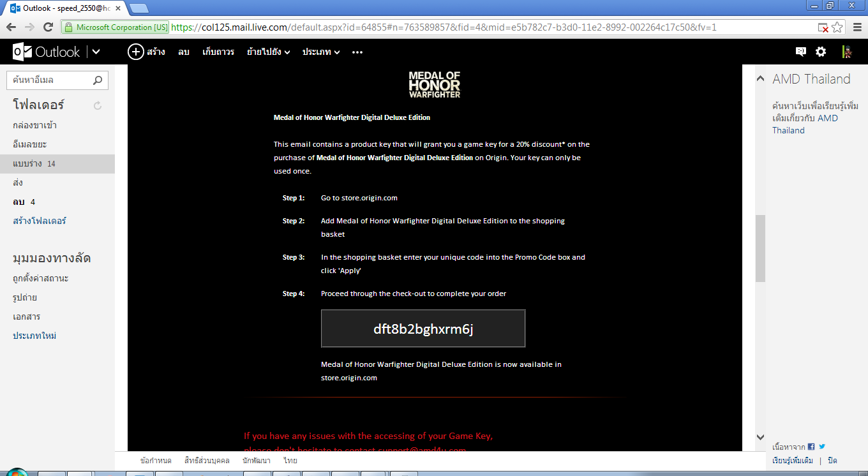Click the สร้าง (New) label in toolbar
Image resolution: width=868 pixels, height=476 pixels.
click(x=156, y=52)
